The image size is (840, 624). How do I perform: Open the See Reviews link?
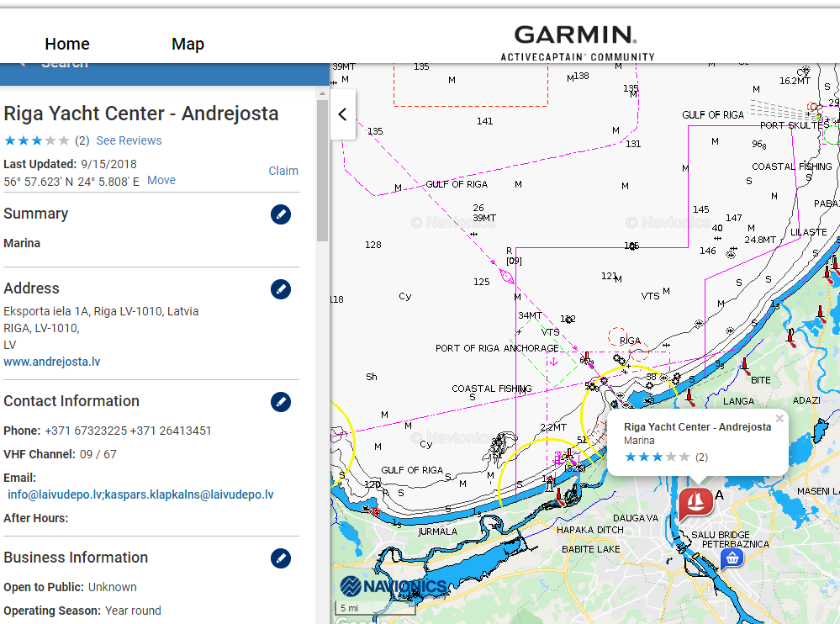(129, 140)
